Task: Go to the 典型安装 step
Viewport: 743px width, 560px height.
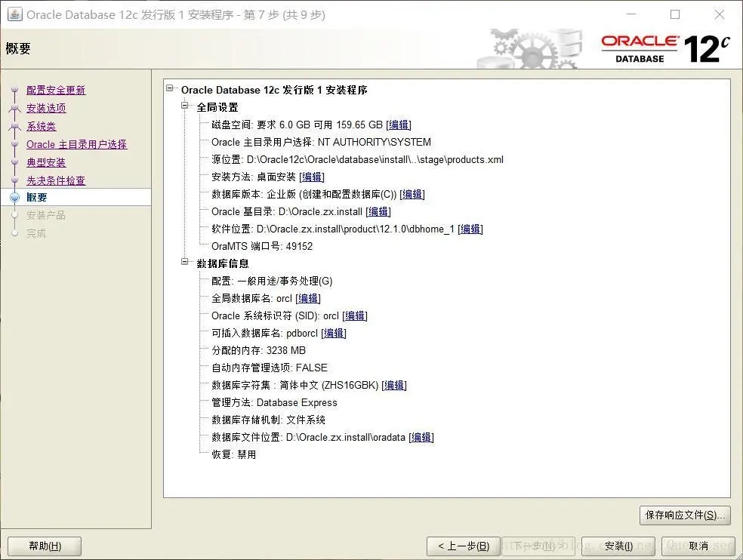Action: tap(46, 162)
